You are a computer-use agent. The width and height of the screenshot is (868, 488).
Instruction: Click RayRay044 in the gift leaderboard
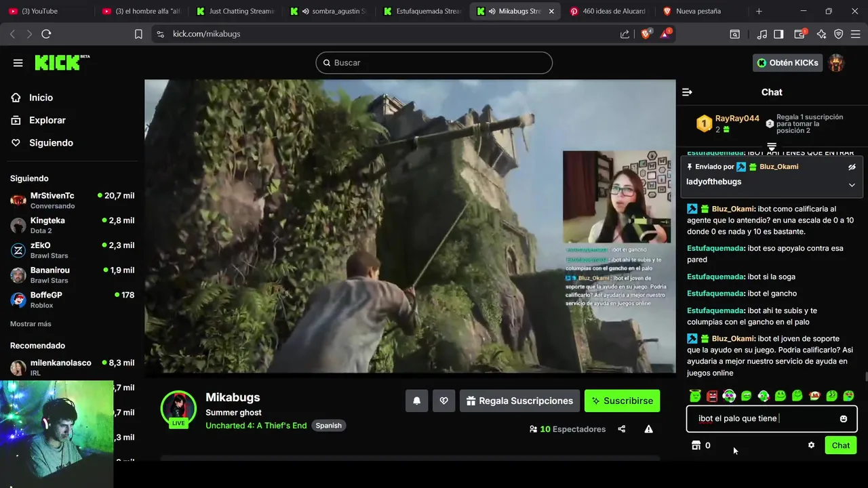pyautogui.click(x=737, y=119)
